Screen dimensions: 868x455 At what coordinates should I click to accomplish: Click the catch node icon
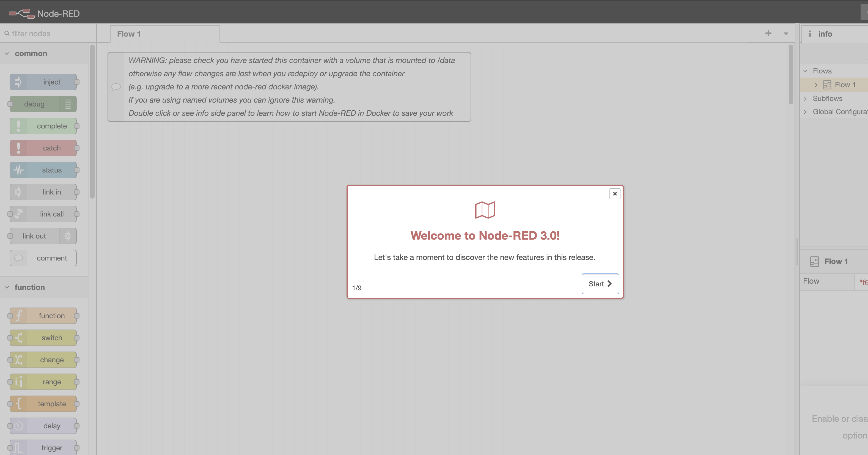18,148
